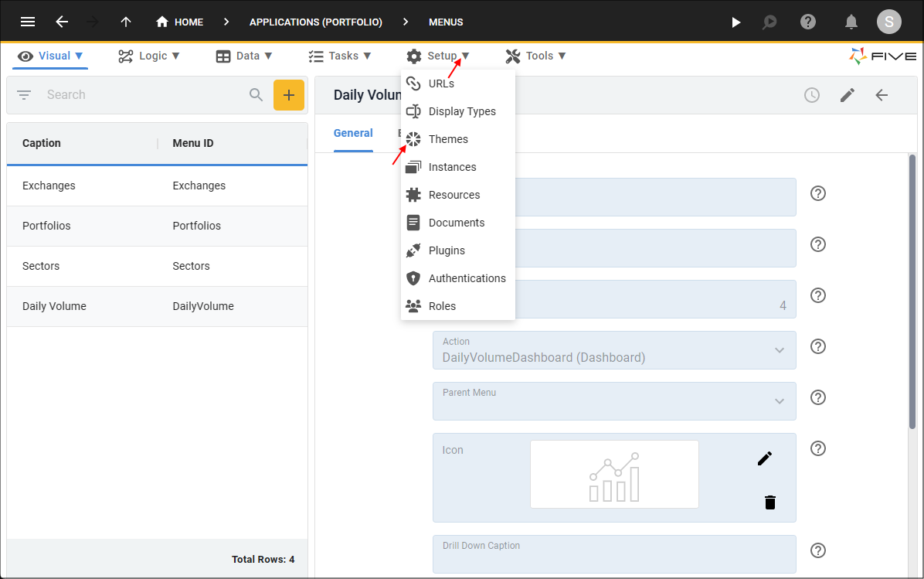Collapse the detail panel with the arrow icon
Screen dimensions: 924x579
click(x=882, y=94)
